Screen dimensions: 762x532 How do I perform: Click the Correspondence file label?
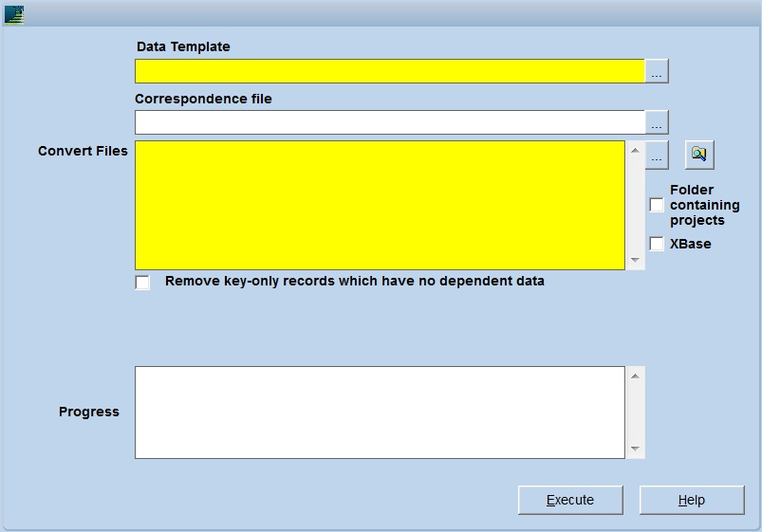[203, 99]
